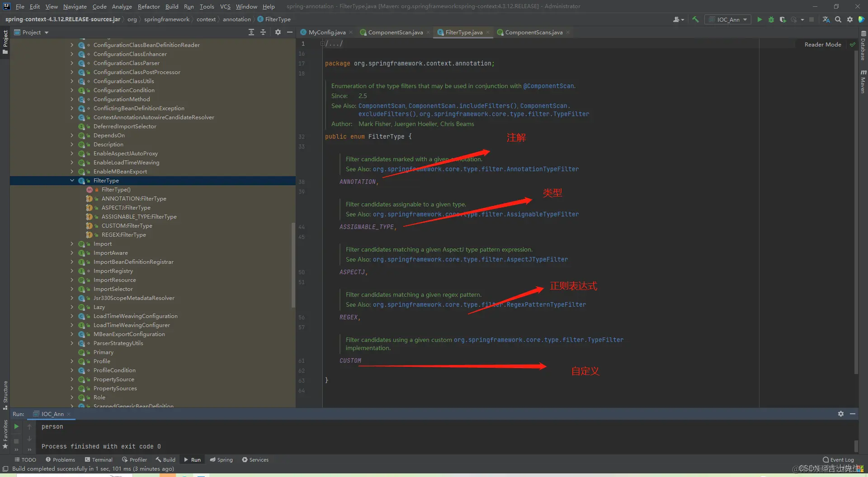868x477 pixels.
Task: Expand the ConfigurationClassParser node
Action: pos(72,63)
